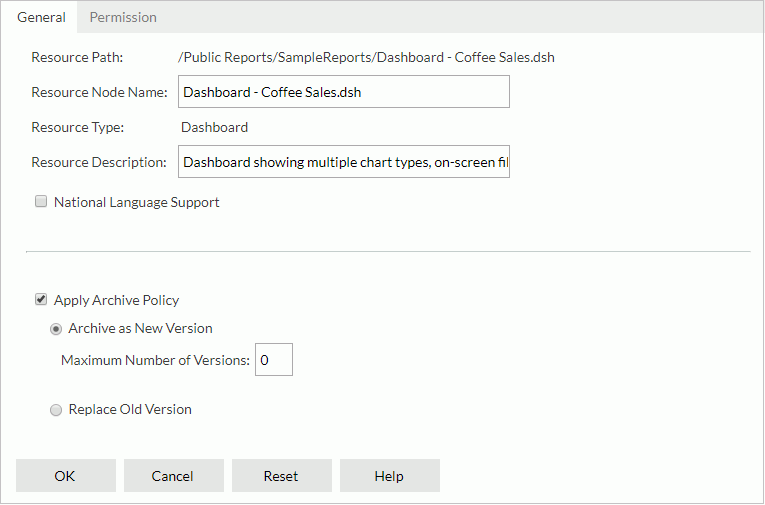The height and width of the screenshot is (505, 765).
Task: Cancel the properties dialog
Action: pyautogui.click(x=174, y=476)
